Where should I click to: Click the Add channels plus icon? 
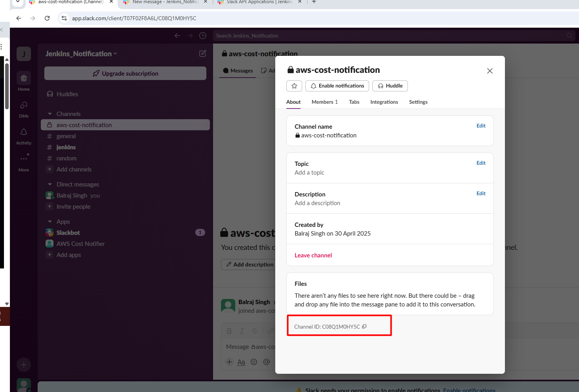pyautogui.click(x=50, y=169)
